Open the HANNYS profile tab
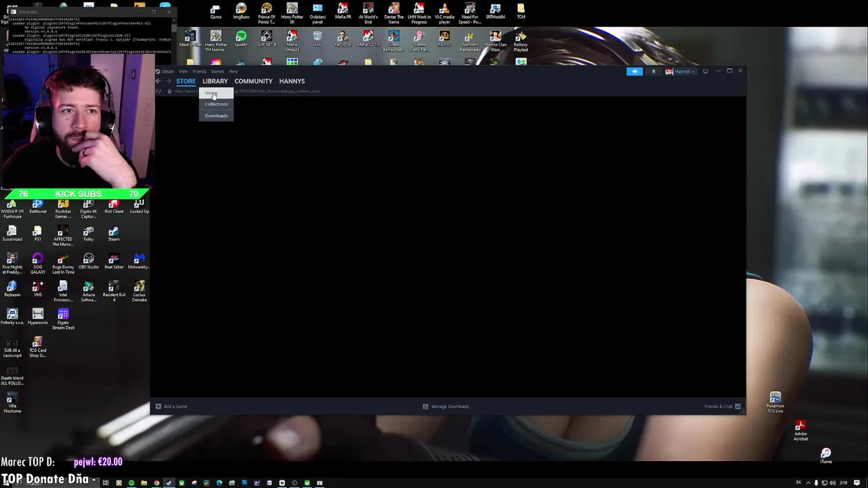This screenshot has width=868, height=488. tap(292, 81)
